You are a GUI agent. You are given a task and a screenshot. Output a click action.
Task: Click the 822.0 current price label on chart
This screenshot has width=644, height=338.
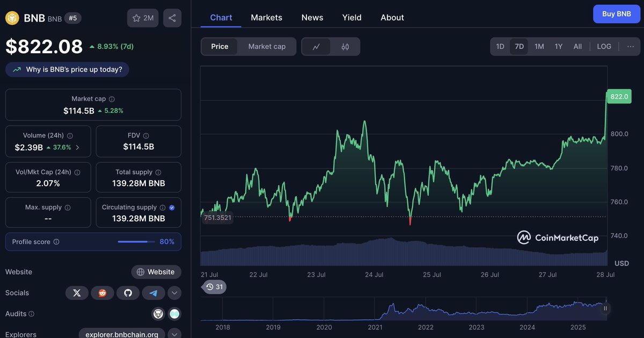619,97
